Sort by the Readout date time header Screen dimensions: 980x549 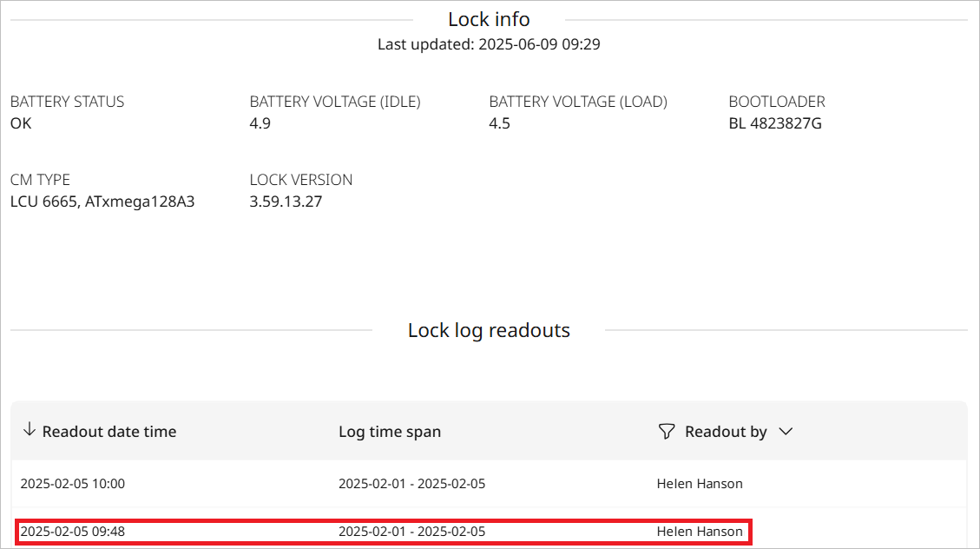pos(109,432)
